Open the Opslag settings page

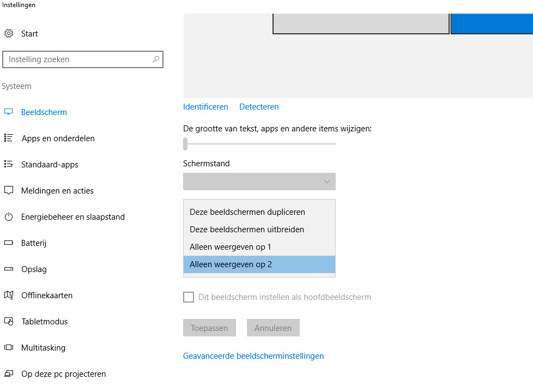(x=34, y=269)
